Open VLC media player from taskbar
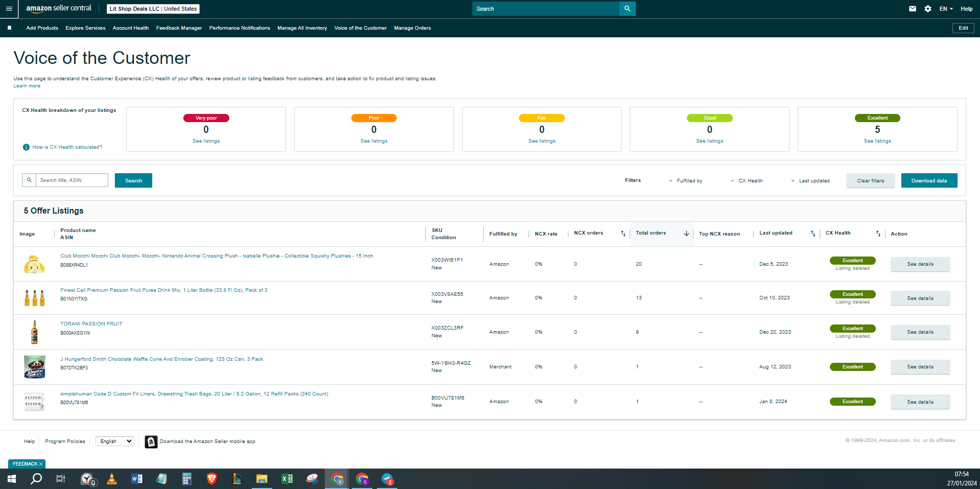This screenshot has height=489, width=980. (x=112, y=479)
